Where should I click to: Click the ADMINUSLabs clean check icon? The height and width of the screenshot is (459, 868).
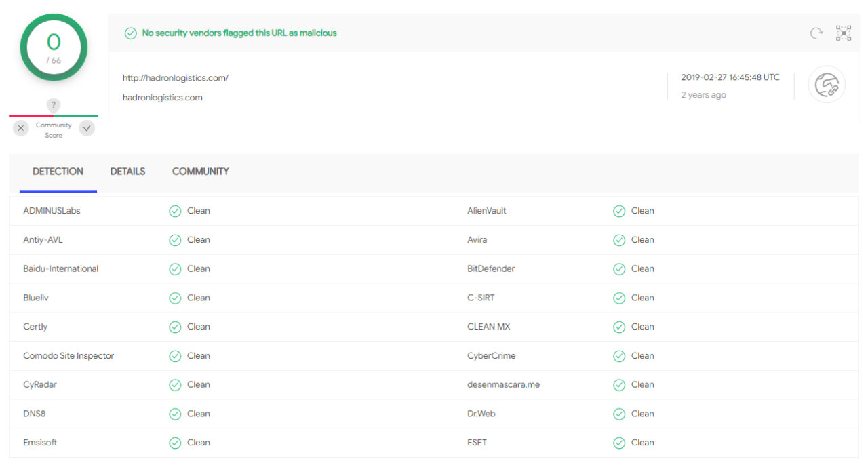click(175, 211)
